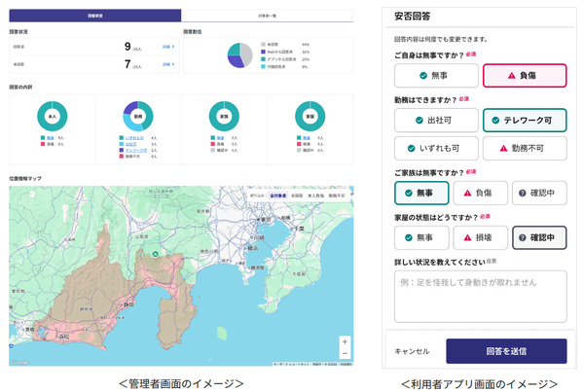The image size is (584, 392).
Task: Open the 回答状況 tab
Action: pyautogui.click(x=95, y=17)
